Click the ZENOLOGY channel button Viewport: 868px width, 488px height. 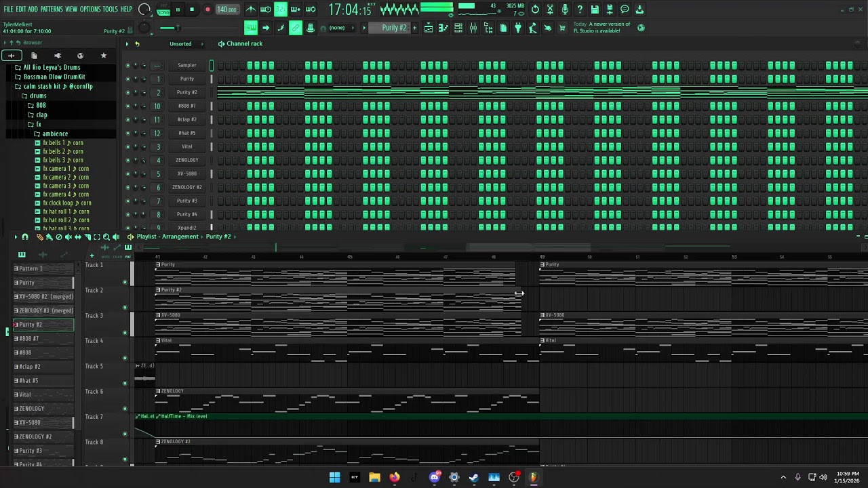point(187,160)
